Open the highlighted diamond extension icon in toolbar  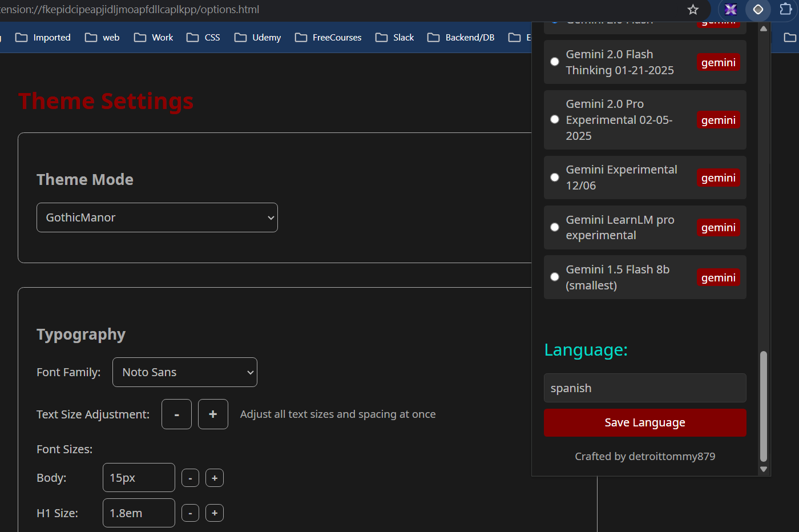(x=758, y=9)
